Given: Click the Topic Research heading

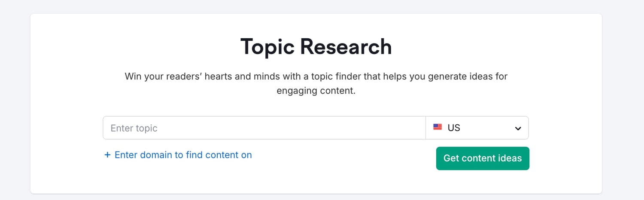Looking at the screenshot, I should tap(316, 46).
